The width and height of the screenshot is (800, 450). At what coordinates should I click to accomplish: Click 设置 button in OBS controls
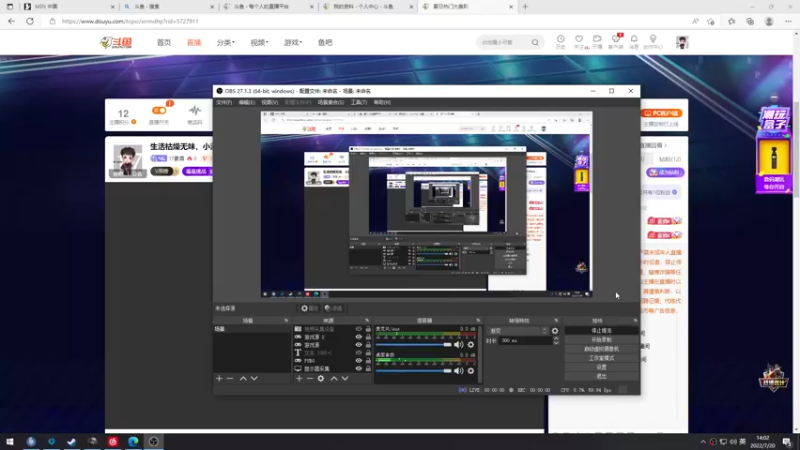(602, 367)
